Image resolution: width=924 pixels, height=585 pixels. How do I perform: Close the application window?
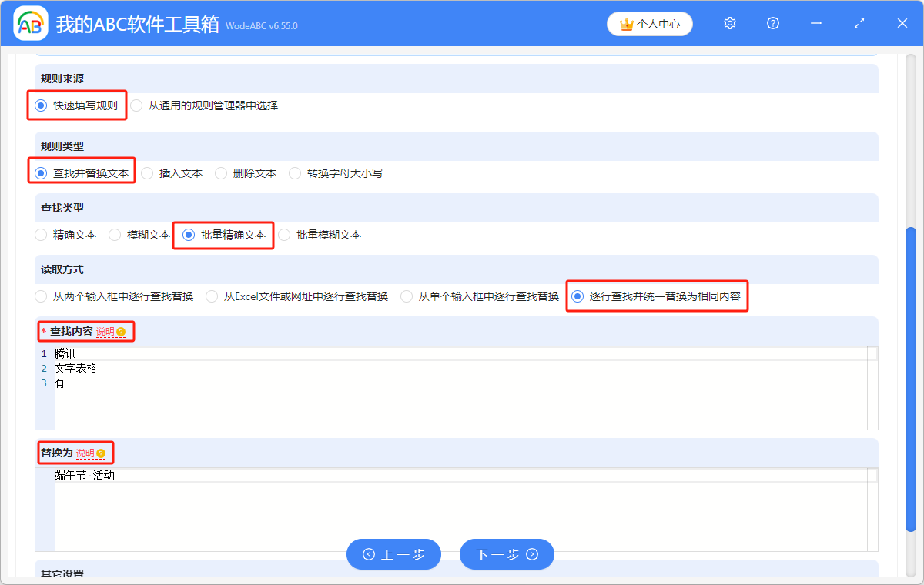902,24
